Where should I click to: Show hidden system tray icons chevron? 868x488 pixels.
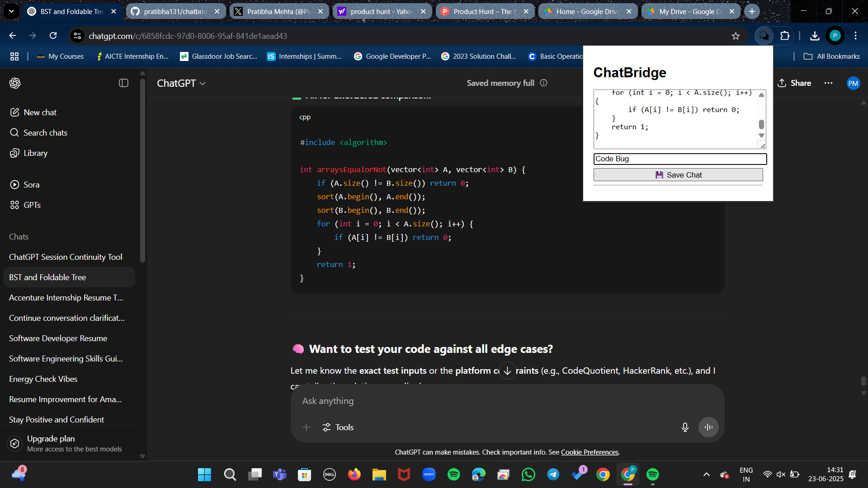(706, 474)
